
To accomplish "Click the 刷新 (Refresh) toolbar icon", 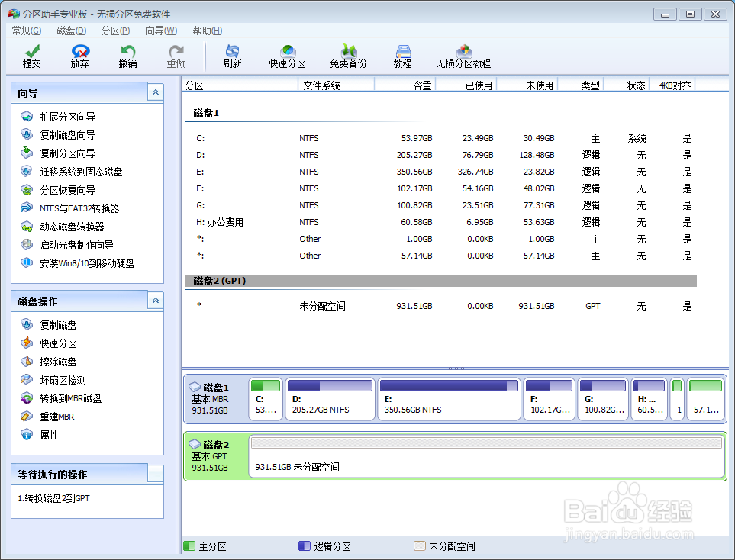I will (x=231, y=56).
